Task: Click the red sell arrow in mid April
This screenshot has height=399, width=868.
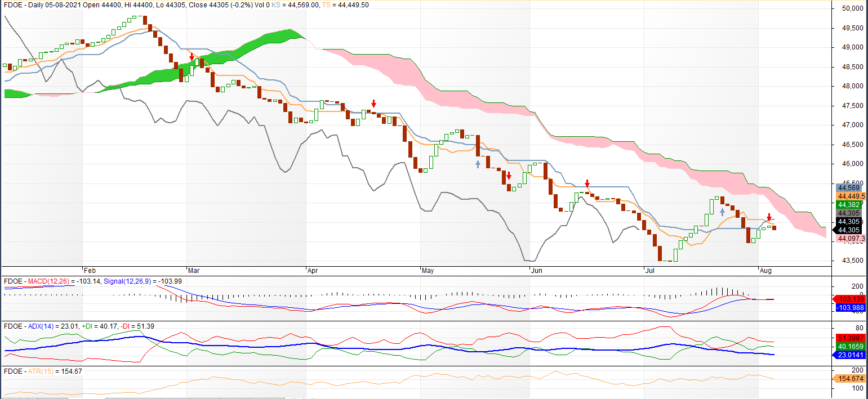Action: [x=373, y=104]
